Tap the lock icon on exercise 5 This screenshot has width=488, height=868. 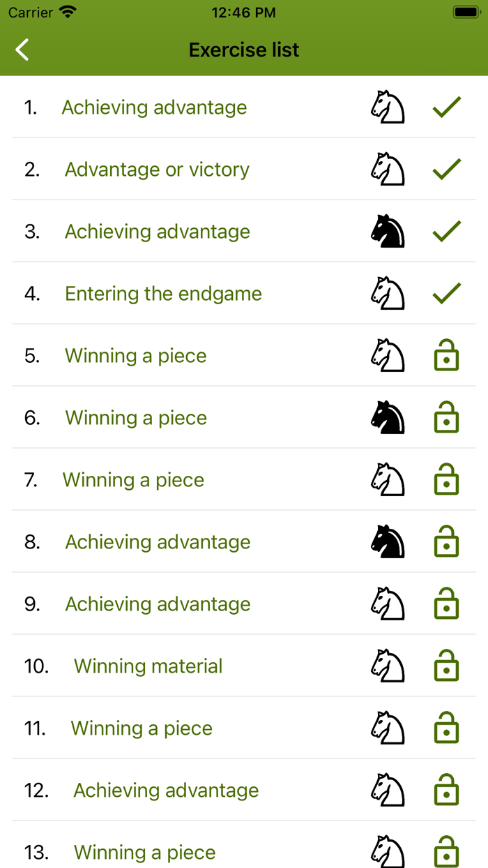coord(446,356)
